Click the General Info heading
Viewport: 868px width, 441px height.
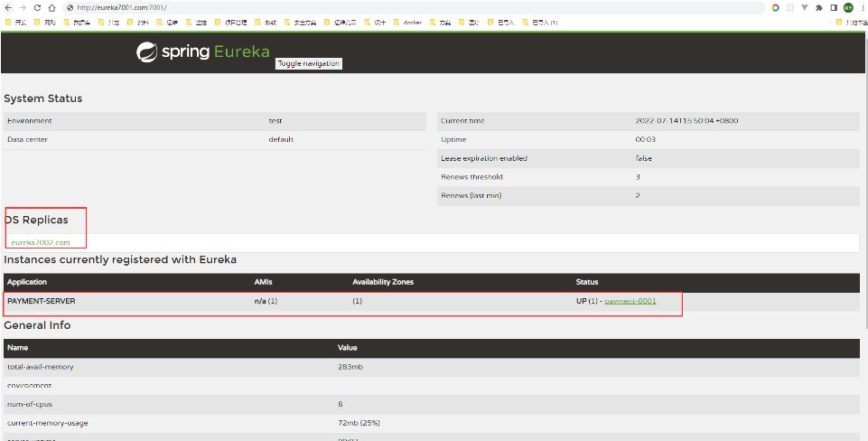point(37,325)
